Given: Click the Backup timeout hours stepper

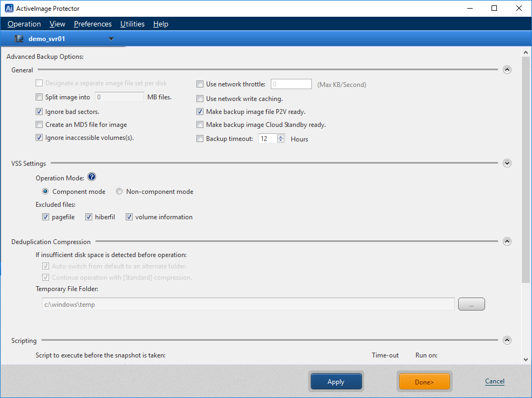Looking at the screenshot, I should point(281,139).
